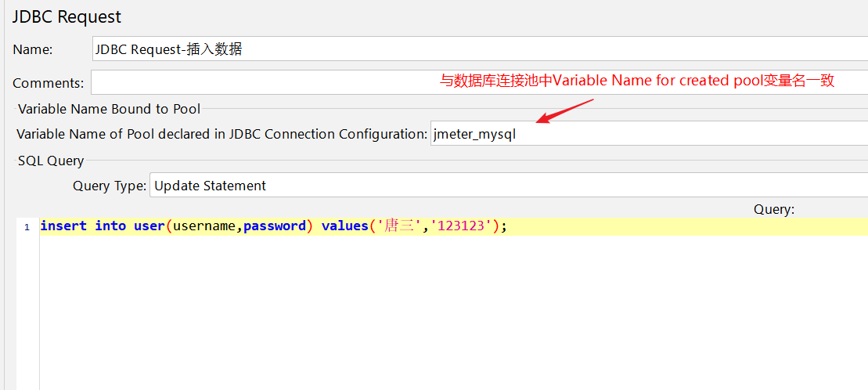Click the 'SQL Query' section label

point(51,161)
